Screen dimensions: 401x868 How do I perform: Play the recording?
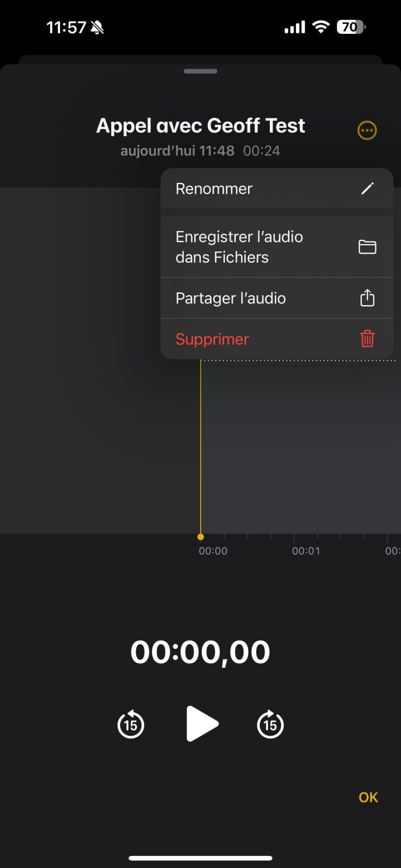[202, 724]
